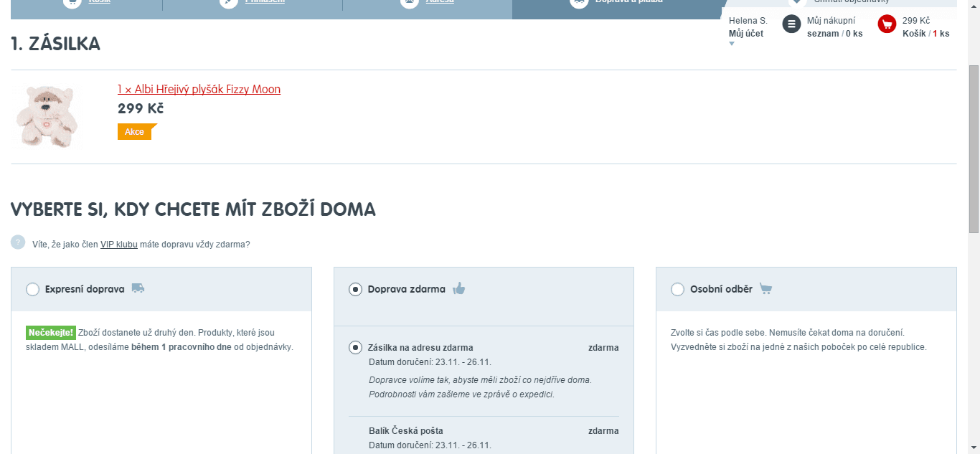Expand the Můj účet dropdown arrow
The image size is (980, 454).
[x=732, y=44]
